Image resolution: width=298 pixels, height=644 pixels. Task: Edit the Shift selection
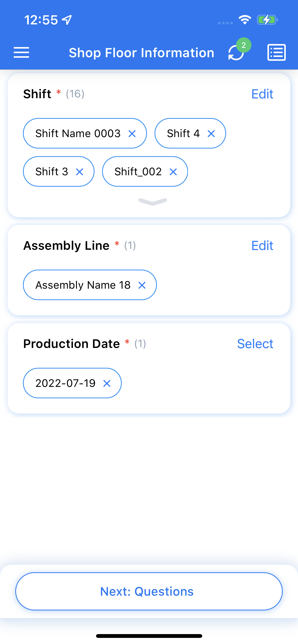click(x=262, y=94)
